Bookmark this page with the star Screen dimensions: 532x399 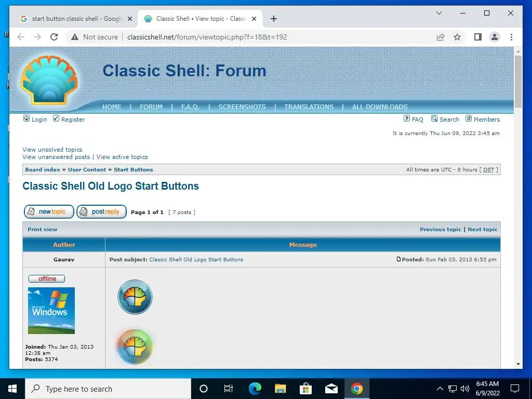tap(457, 37)
